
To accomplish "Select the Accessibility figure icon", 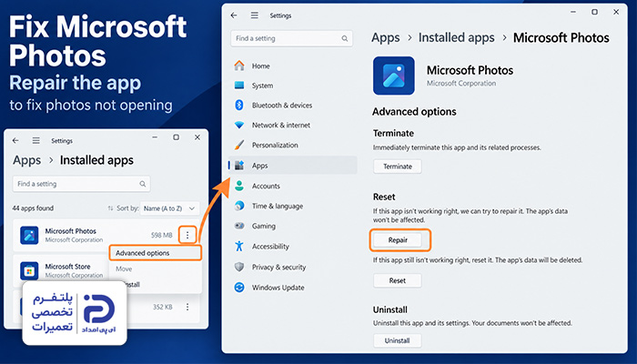I will (x=239, y=247).
